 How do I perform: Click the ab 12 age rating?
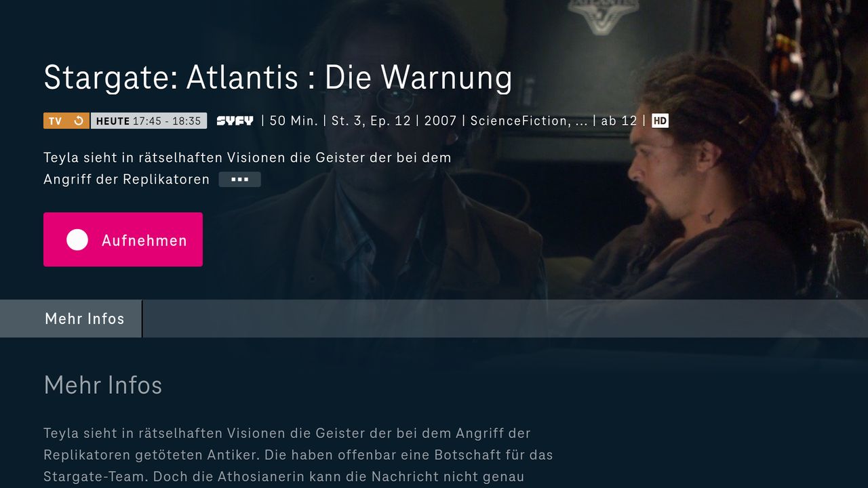coord(619,121)
